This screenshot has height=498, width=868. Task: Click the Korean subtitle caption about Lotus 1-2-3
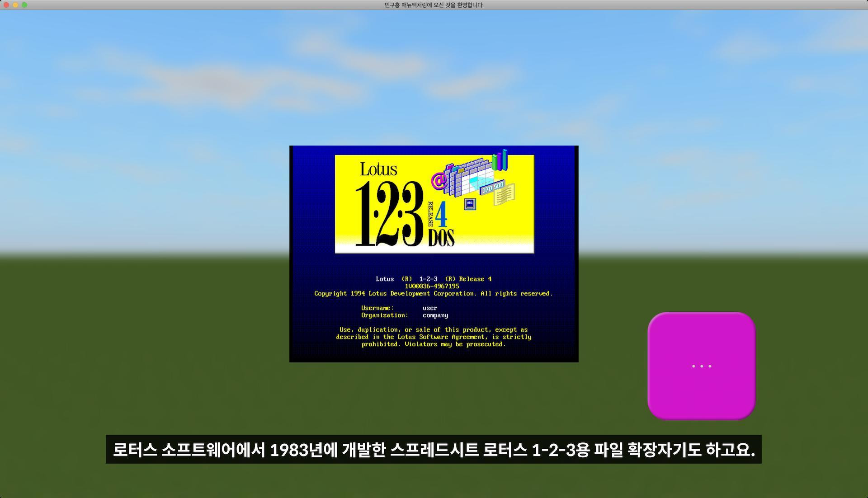[434, 449]
